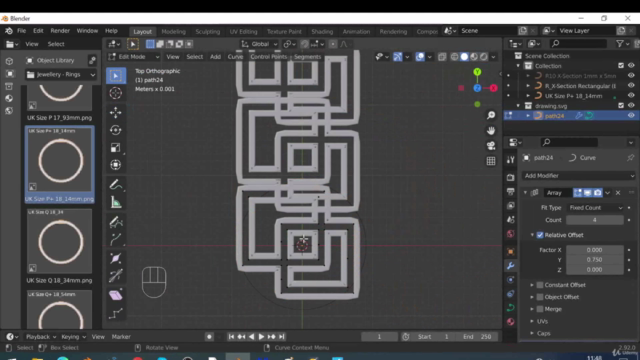Screen dimensions: 640x360
Task: Remove the Array modifier with X
Action: (x=618, y=193)
